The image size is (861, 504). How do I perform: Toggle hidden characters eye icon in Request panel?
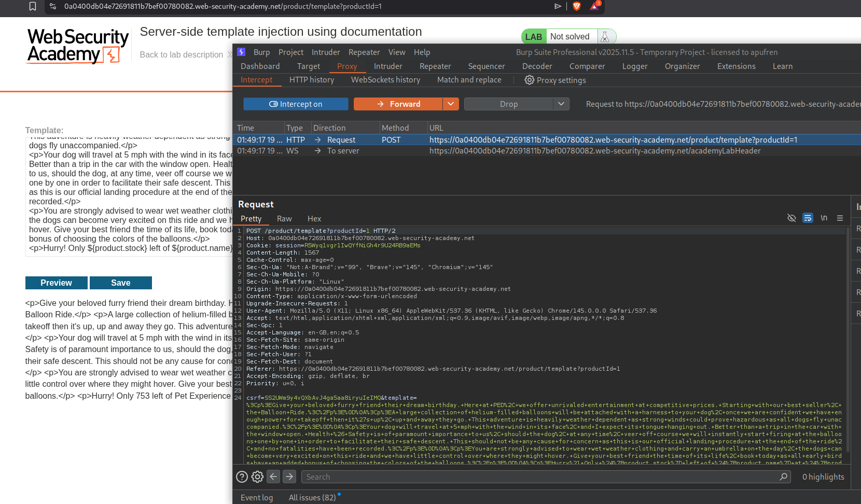[791, 218]
